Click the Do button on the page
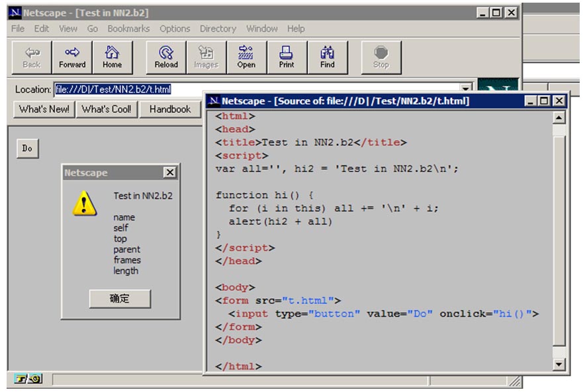The height and width of the screenshot is (392, 585). pos(27,148)
